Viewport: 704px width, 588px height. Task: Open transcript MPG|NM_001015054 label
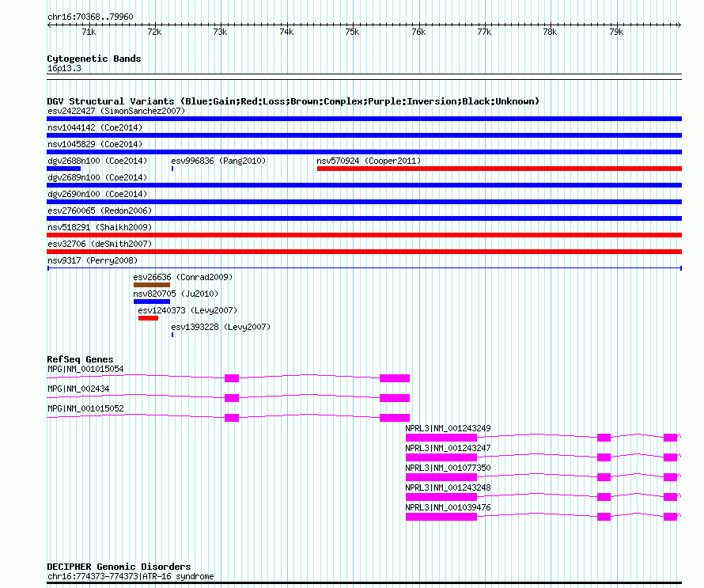[x=85, y=370]
